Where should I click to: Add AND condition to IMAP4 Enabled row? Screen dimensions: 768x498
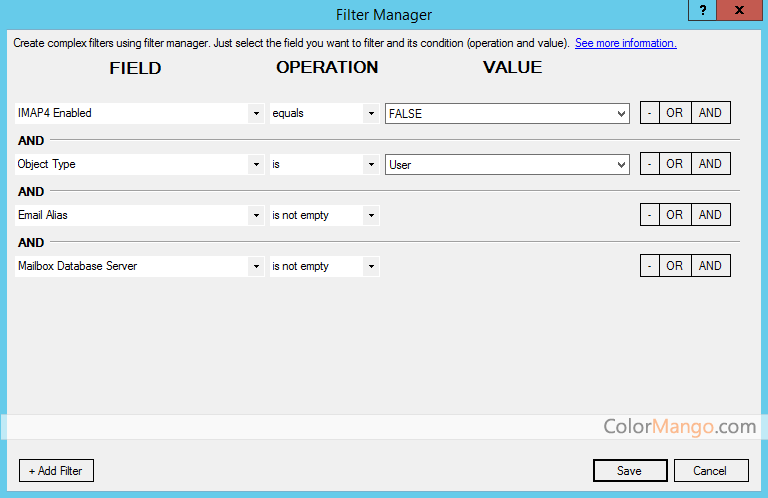(x=710, y=113)
